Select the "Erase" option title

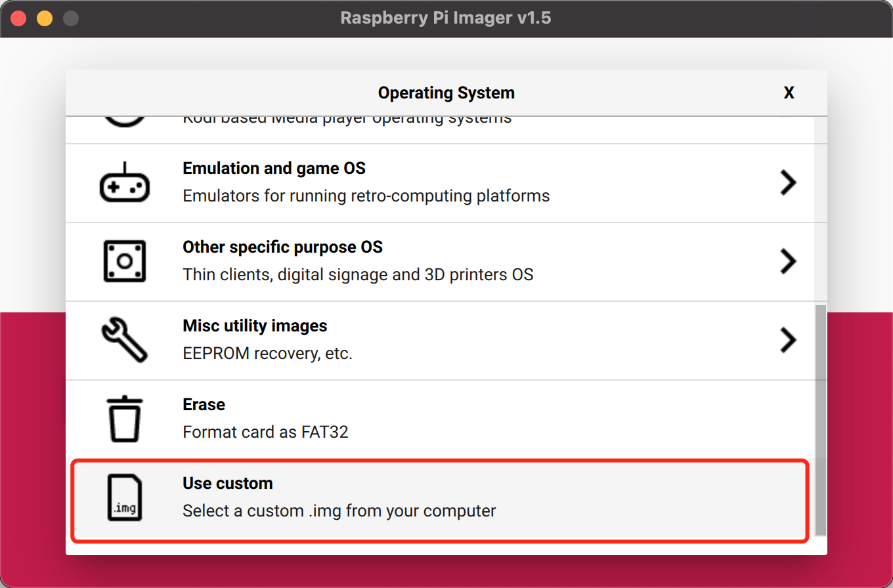(x=204, y=405)
